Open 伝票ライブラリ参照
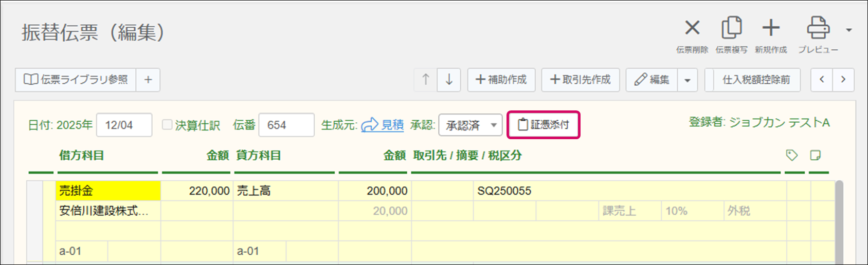Image resolution: width=868 pixels, height=265 pixels. [x=76, y=80]
